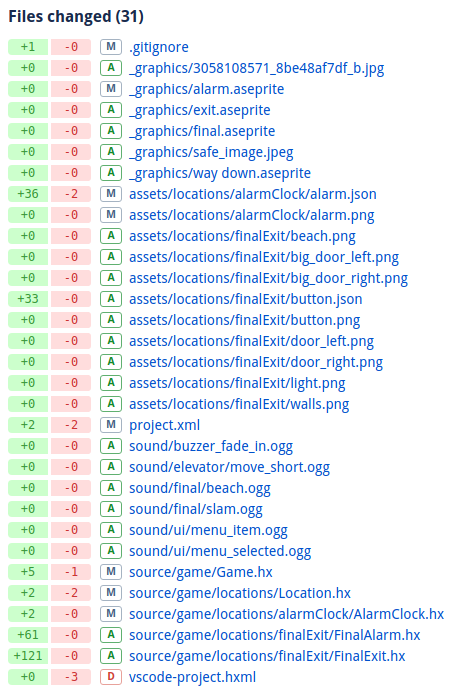Open sound/ui/menu_selected.ogg link
This screenshot has height=692, width=452.
coord(220,551)
